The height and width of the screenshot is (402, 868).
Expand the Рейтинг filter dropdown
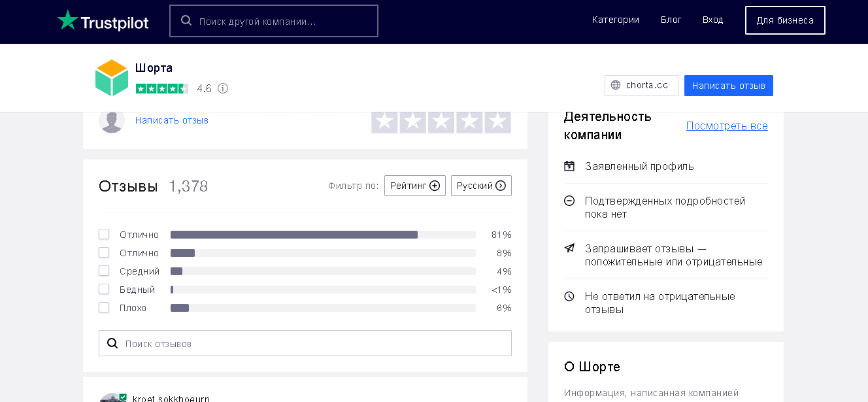tap(414, 186)
